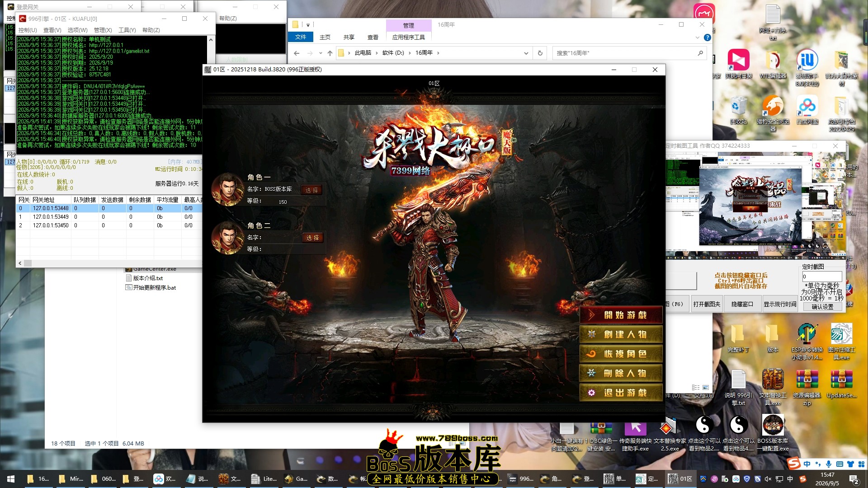The width and height of the screenshot is (868, 488).
Task: Switch to the 共享 ribbon tab
Action: (x=349, y=37)
